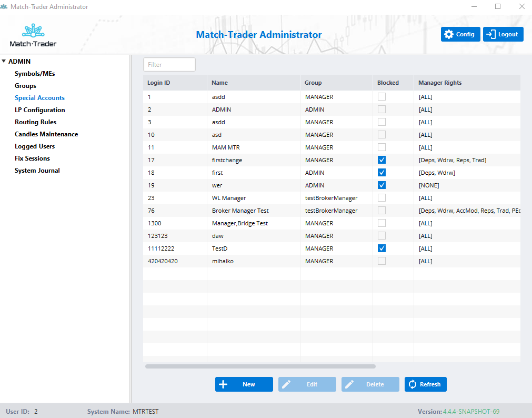The width and height of the screenshot is (532, 418).
Task: Sort by Manager Rights column header
Action: point(467,83)
